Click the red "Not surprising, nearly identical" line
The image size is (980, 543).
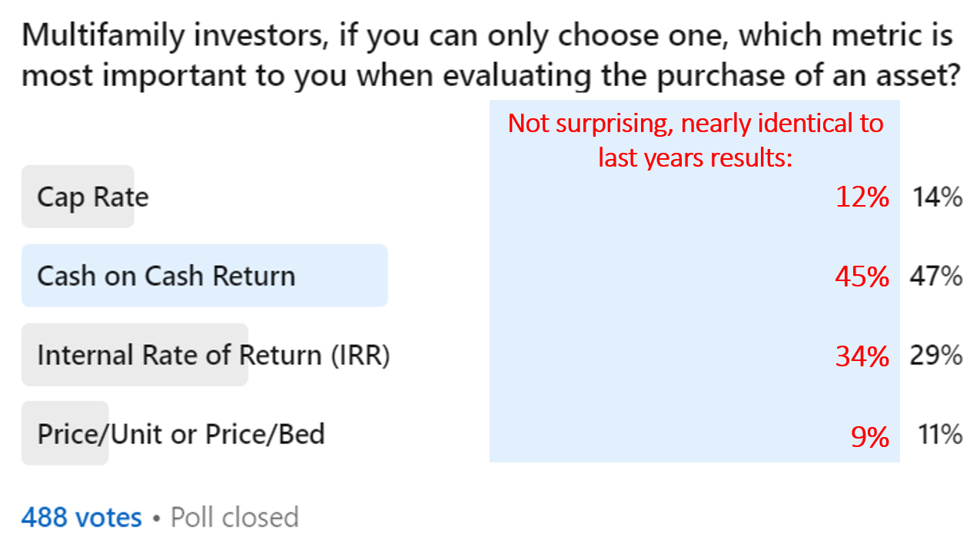pyautogui.click(x=696, y=123)
